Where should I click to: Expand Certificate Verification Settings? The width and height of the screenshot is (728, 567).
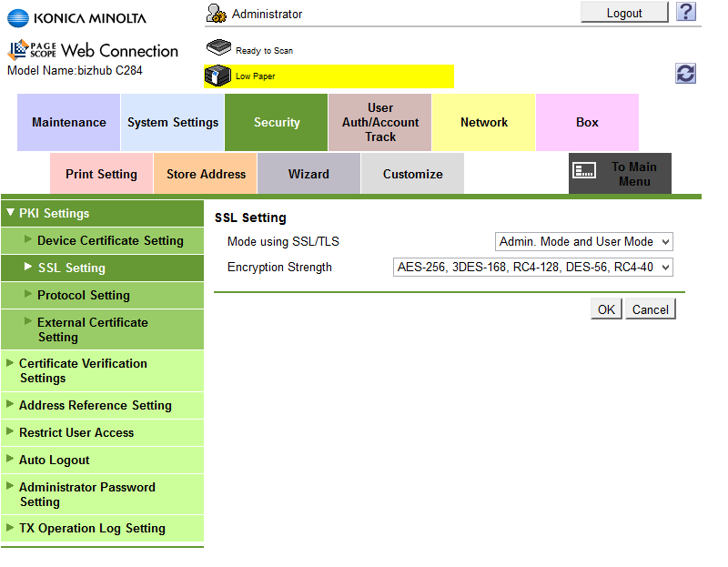coord(84,370)
